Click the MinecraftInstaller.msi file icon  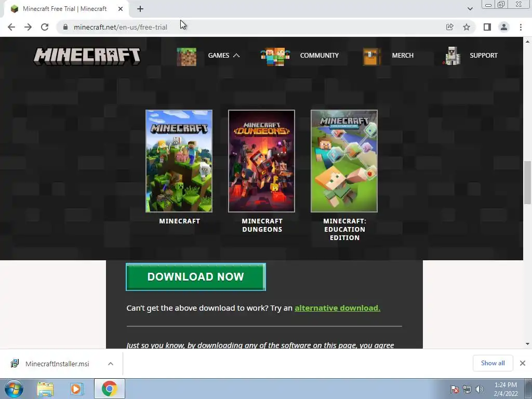point(15,363)
